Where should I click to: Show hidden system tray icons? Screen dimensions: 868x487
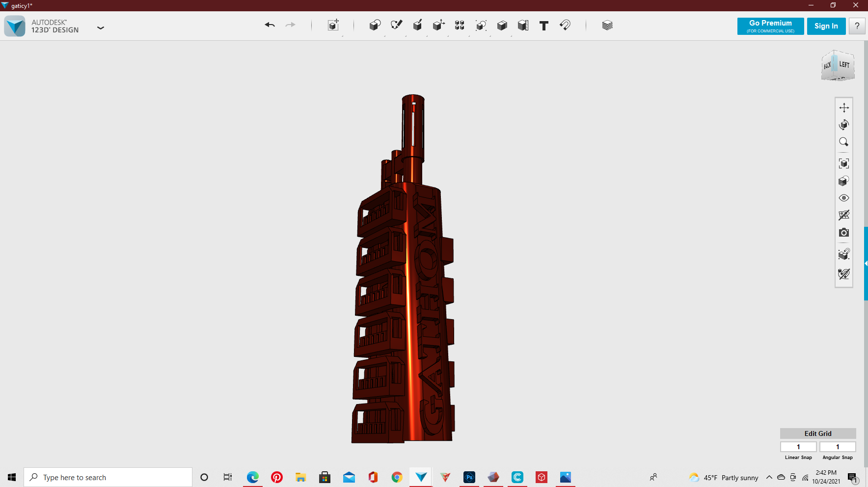point(769,477)
